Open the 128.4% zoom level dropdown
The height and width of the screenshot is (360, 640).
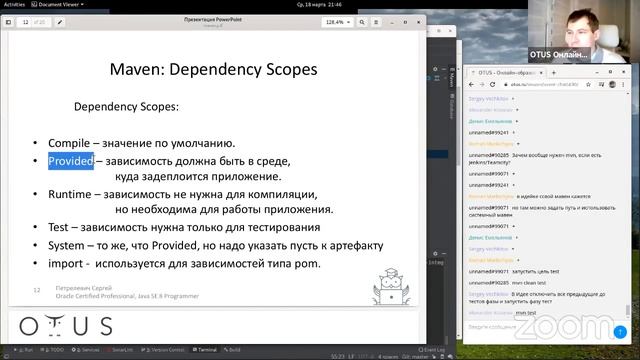click(x=337, y=22)
